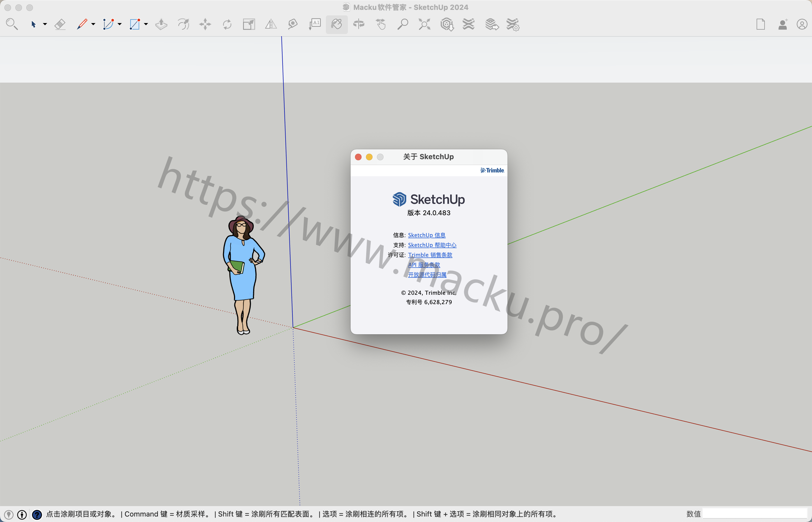Expand the Select tool dropdown arrow
Screen dimensions: 812x522
(x=45, y=24)
